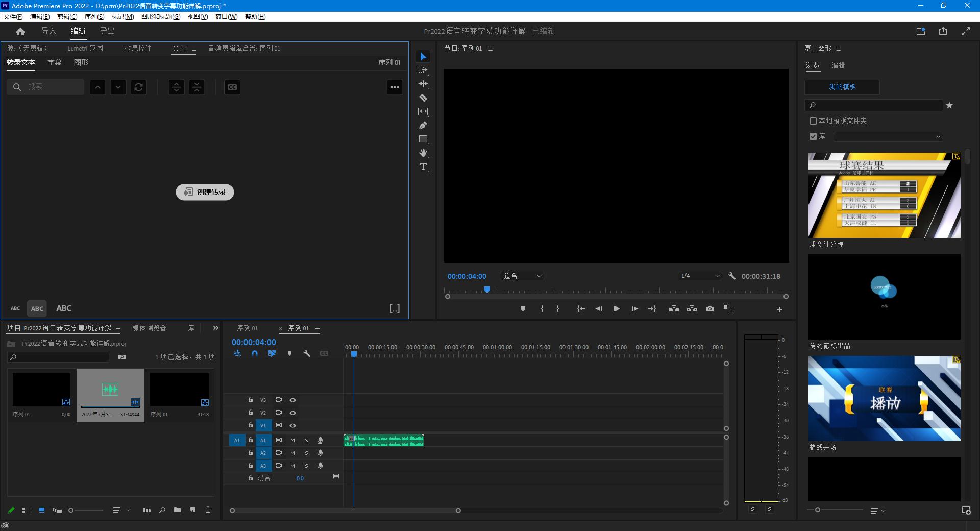Open the zoom level dropdown showing 适合
Image resolution: width=980 pixels, height=531 pixels.
pos(522,276)
